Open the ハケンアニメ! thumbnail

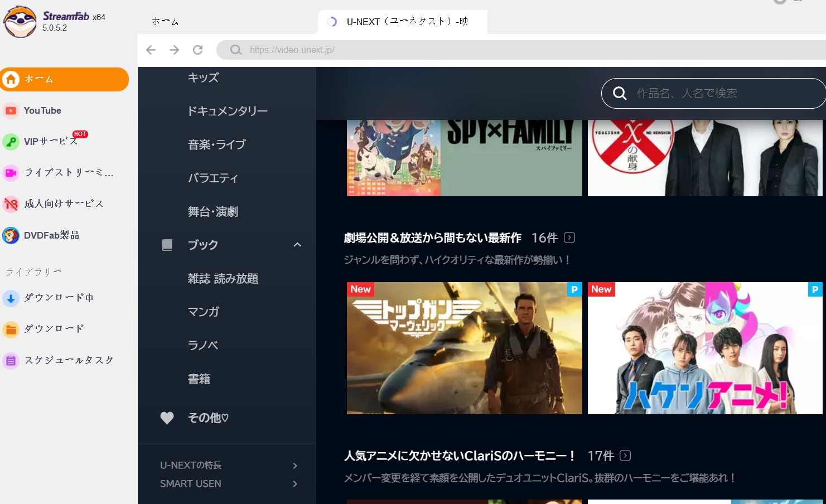pos(705,348)
